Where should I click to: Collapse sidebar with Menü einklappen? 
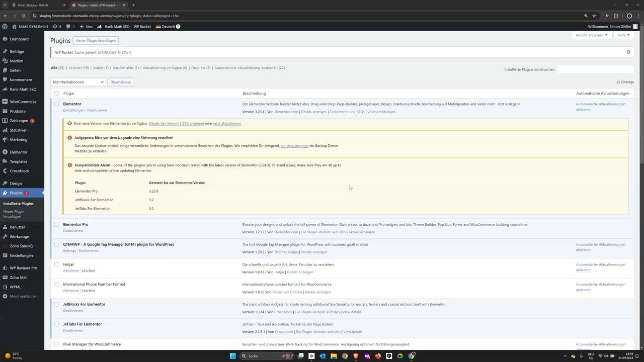[22, 296]
